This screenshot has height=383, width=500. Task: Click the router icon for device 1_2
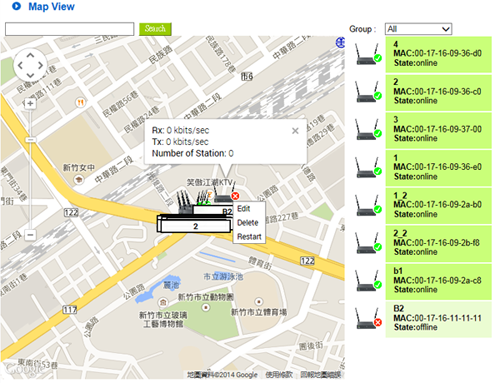(x=368, y=206)
